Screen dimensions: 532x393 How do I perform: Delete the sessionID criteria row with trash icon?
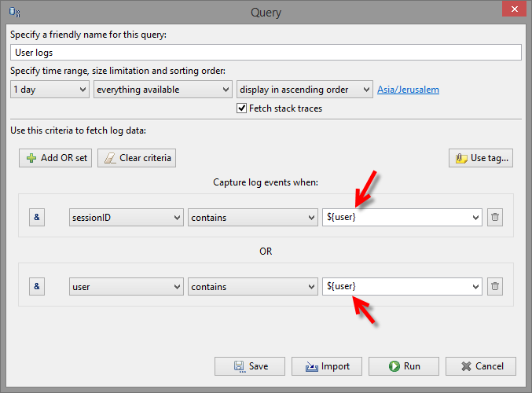coord(495,217)
